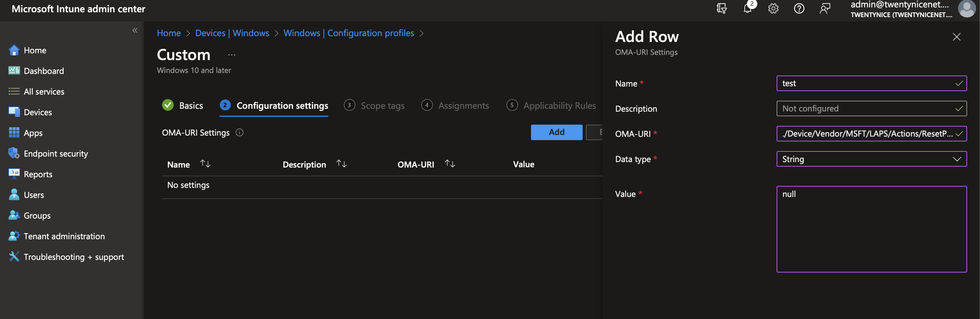Open the Apps section
Screen dimensions: 980x319
point(33,132)
